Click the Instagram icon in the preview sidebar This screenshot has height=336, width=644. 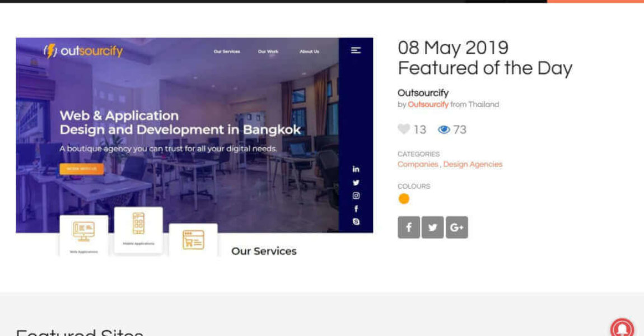click(x=356, y=196)
